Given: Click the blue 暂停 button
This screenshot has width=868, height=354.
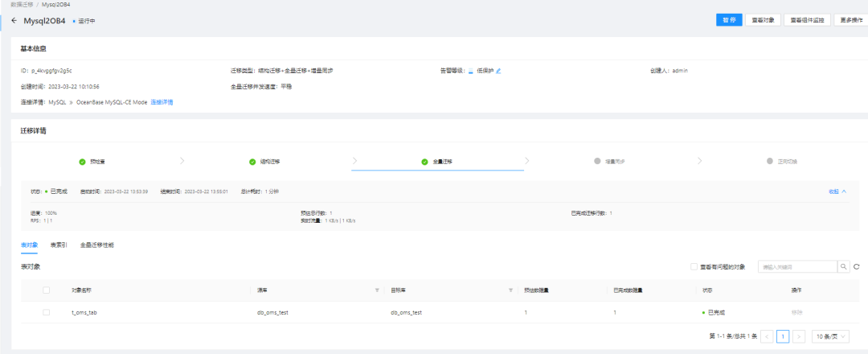Looking at the screenshot, I should (729, 20).
